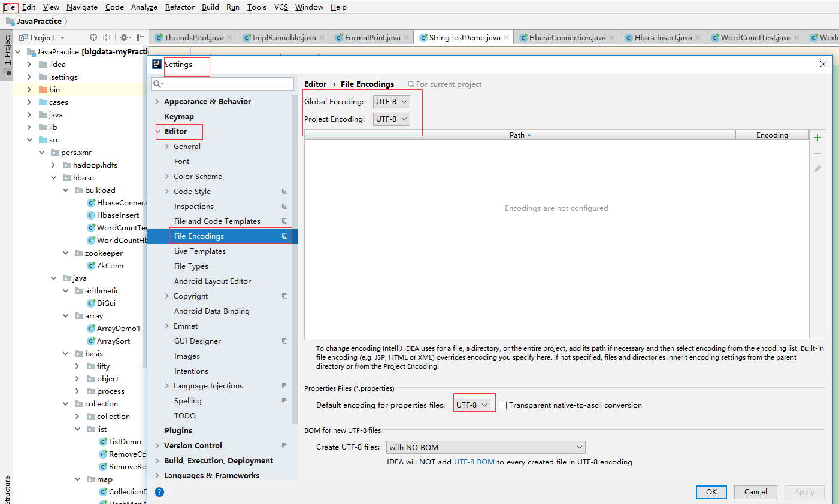The image size is (839, 504).
Task: Expand the Build, Execution, Deployment node
Action: 157,461
